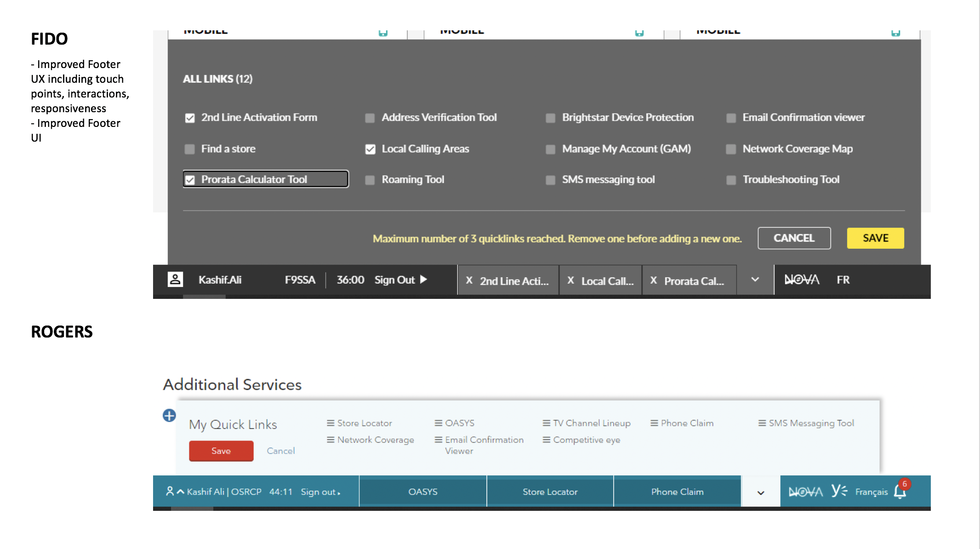Switch language with FR link
This screenshot has height=549, width=980.
[x=843, y=280]
